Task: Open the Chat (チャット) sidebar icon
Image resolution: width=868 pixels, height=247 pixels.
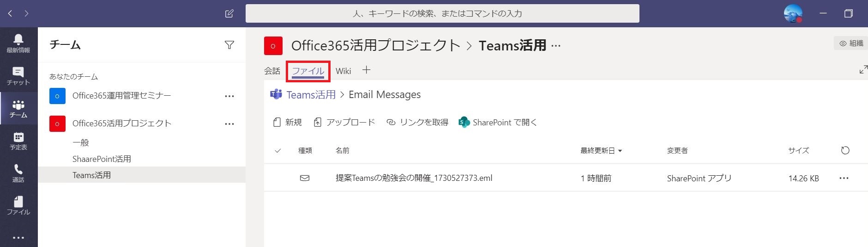Action: (18, 76)
